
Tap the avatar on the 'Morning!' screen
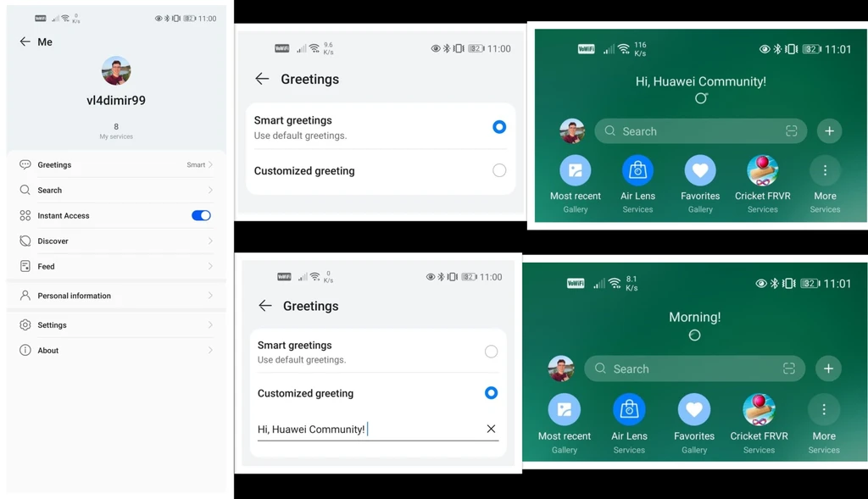(561, 369)
